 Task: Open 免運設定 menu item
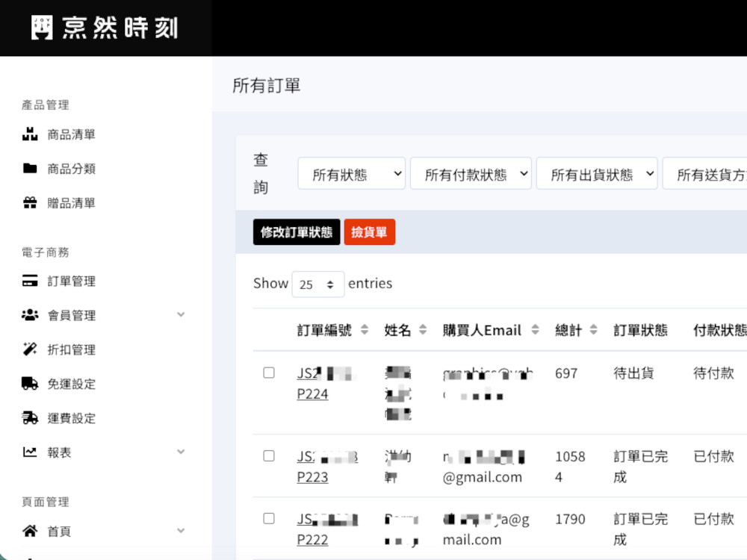click(72, 385)
